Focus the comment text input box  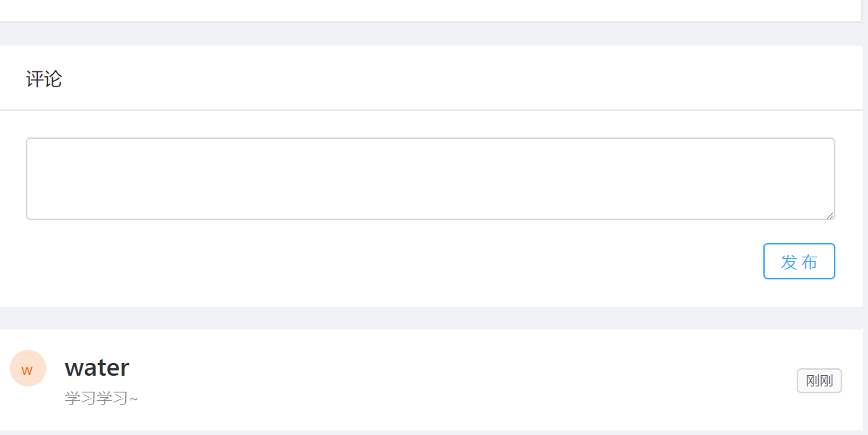point(430,178)
